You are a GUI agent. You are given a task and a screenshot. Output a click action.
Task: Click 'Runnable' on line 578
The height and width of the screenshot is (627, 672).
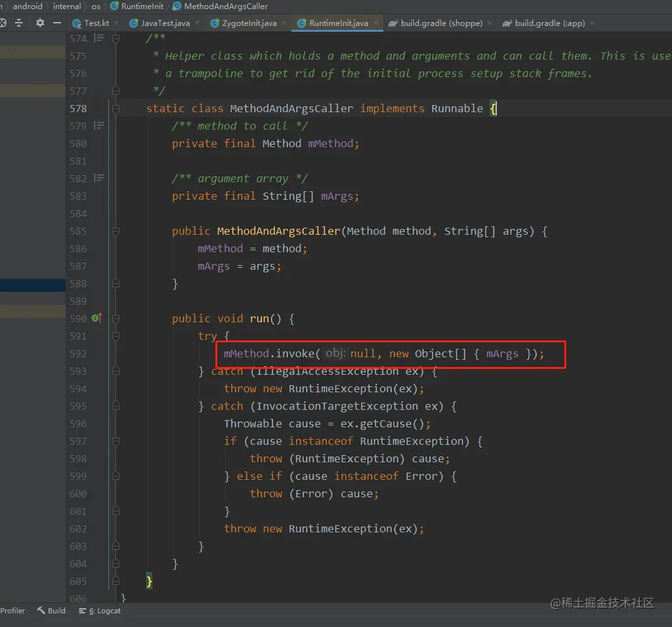coord(457,109)
